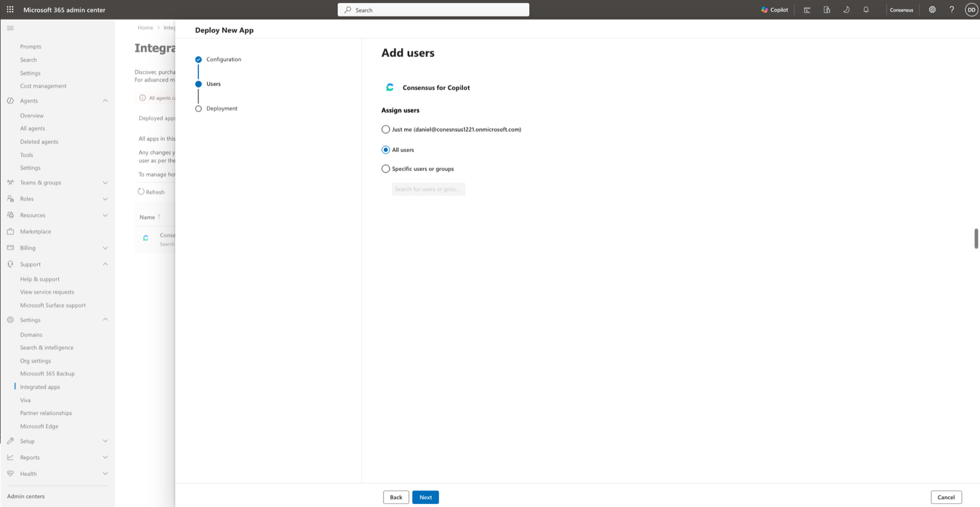Open Microsoft Edge settings in sidebar
Viewport: 980px width, 507px height.
pos(39,426)
